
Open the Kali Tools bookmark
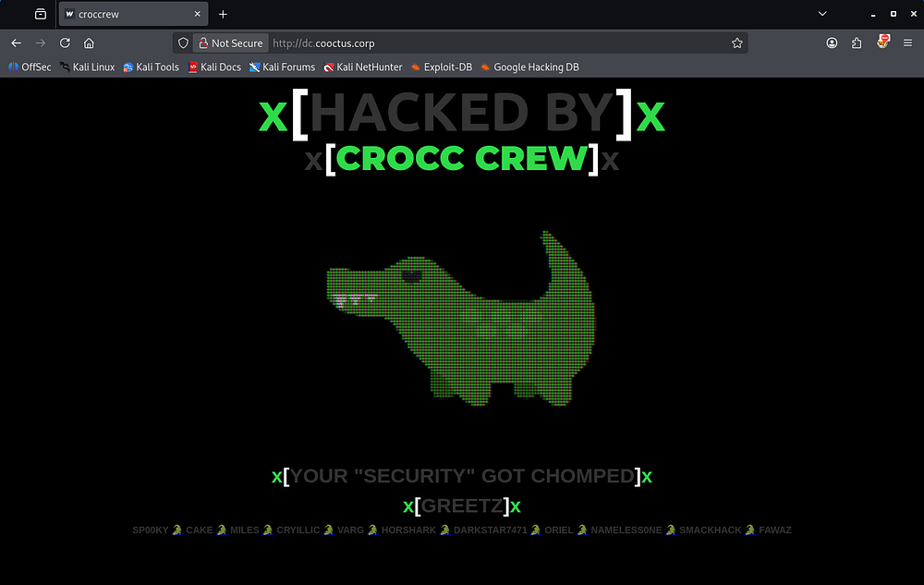pos(152,67)
